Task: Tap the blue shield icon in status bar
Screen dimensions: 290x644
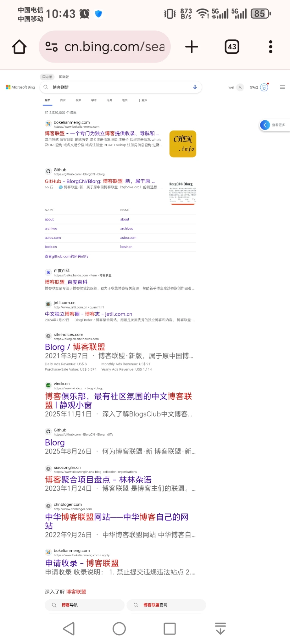Action: tap(98, 14)
